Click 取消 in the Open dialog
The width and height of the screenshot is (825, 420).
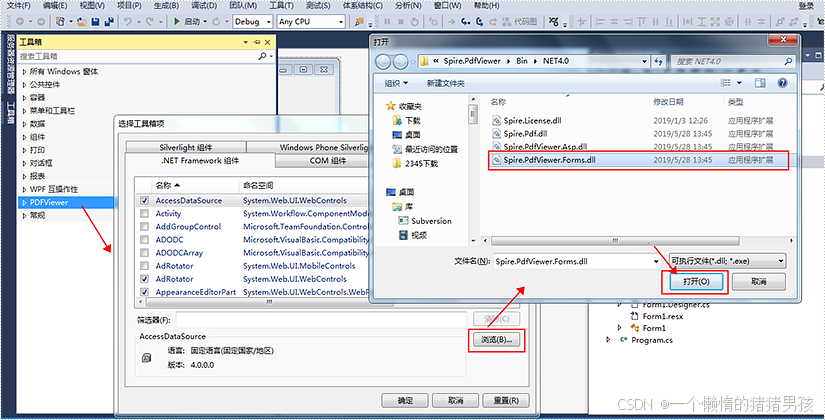[x=759, y=282]
